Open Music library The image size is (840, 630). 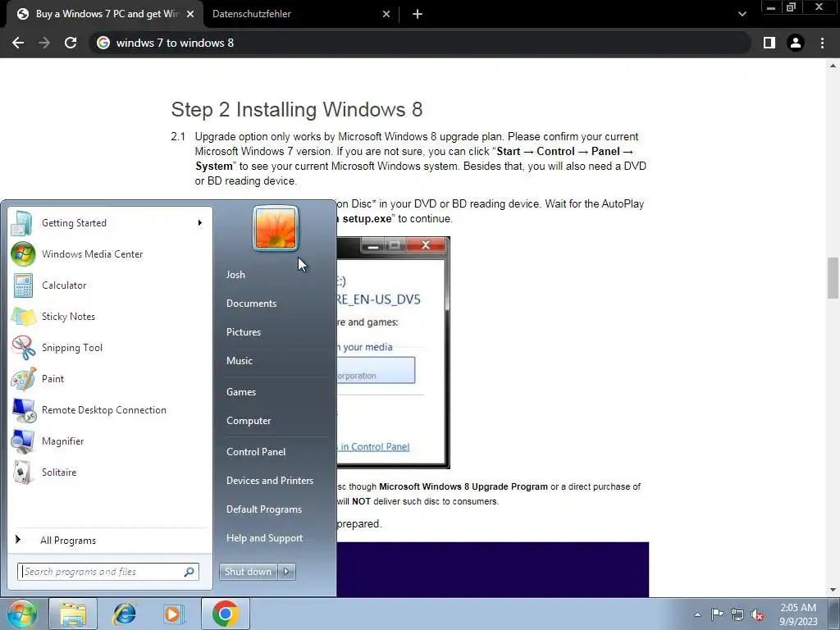pyautogui.click(x=239, y=361)
